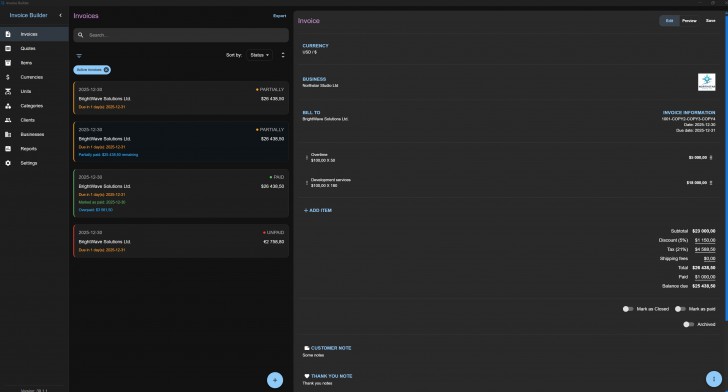Image resolution: width=728 pixels, height=392 pixels.
Task: Switch to the Edit tab of the invoice
Action: point(670,21)
